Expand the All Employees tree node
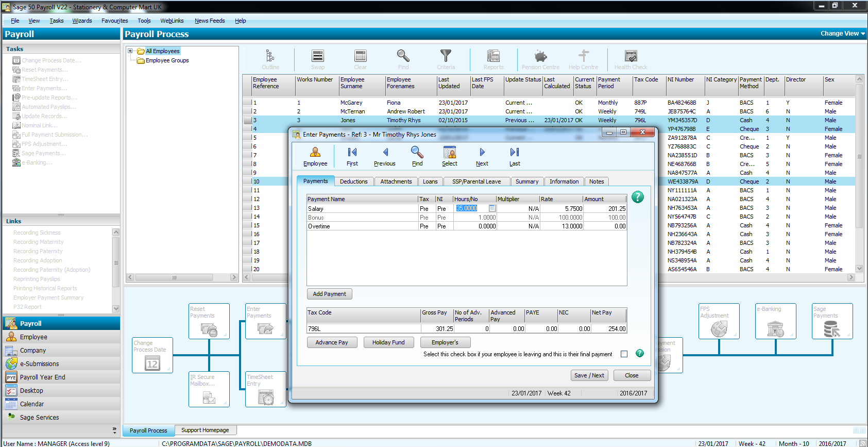Image resolution: width=868 pixels, height=447 pixels. click(130, 51)
